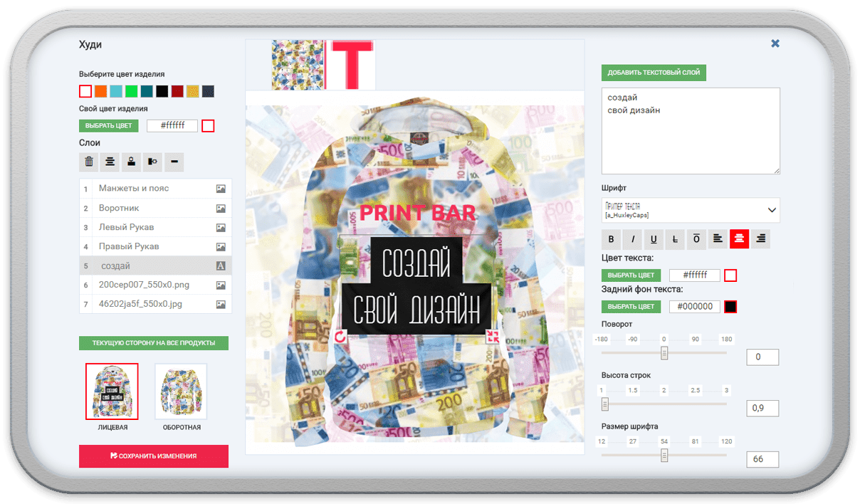Click the Высота строк slider handle
Screen dimensions: 860x504
click(605, 404)
